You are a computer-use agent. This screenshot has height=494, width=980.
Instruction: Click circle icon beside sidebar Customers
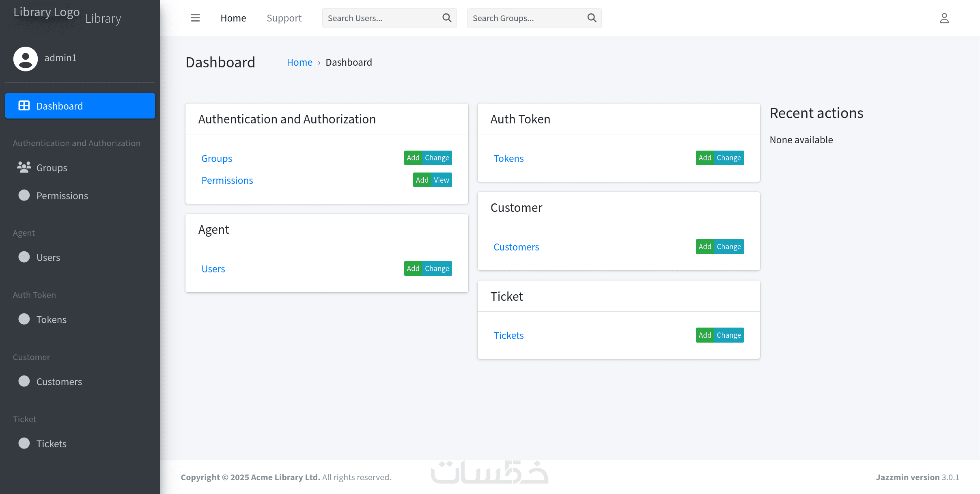pos(24,381)
